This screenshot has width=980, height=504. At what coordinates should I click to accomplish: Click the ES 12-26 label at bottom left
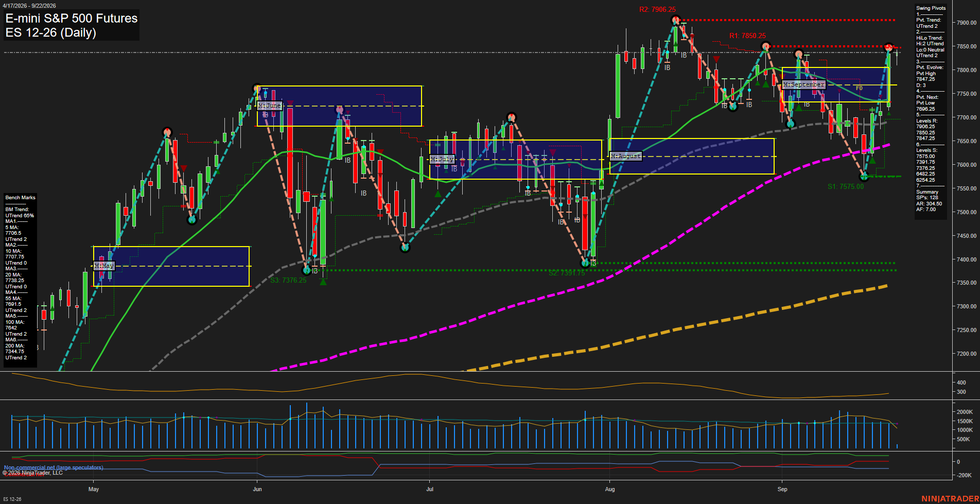(12, 499)
